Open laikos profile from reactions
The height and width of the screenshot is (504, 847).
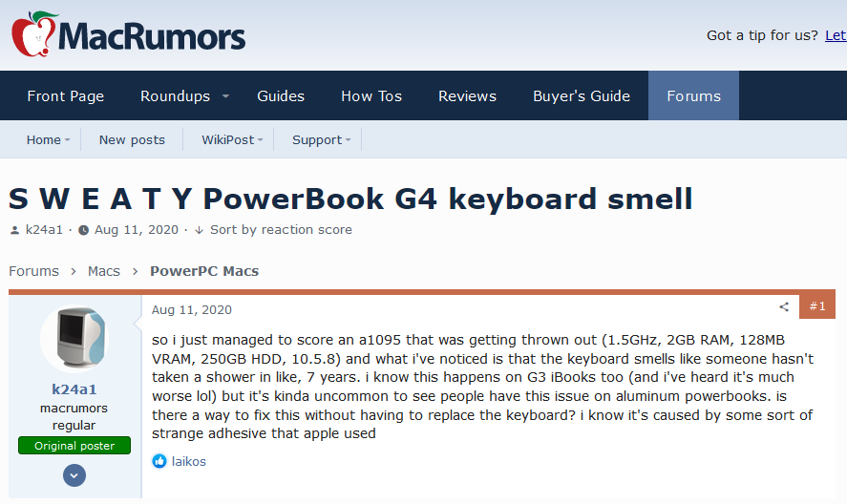(189, 462)
